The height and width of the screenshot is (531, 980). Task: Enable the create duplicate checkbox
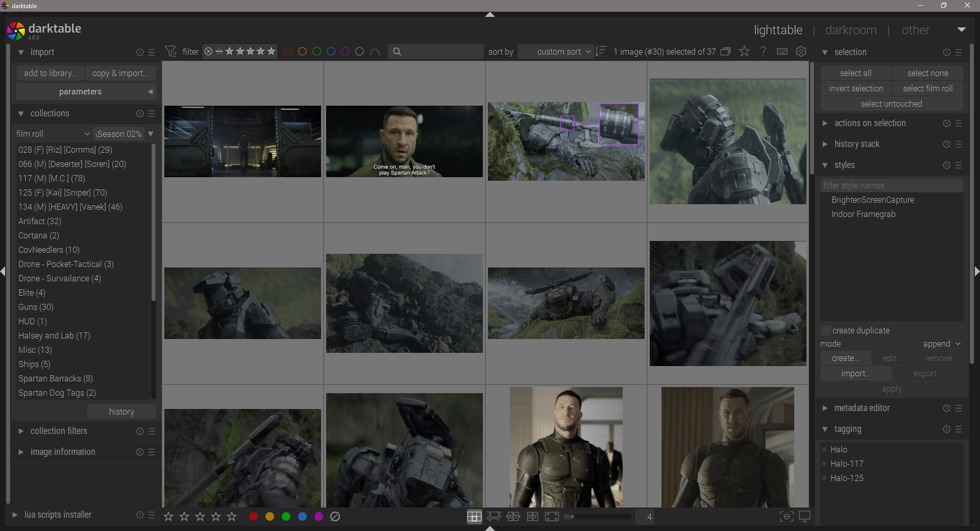[x=826, y=330]
